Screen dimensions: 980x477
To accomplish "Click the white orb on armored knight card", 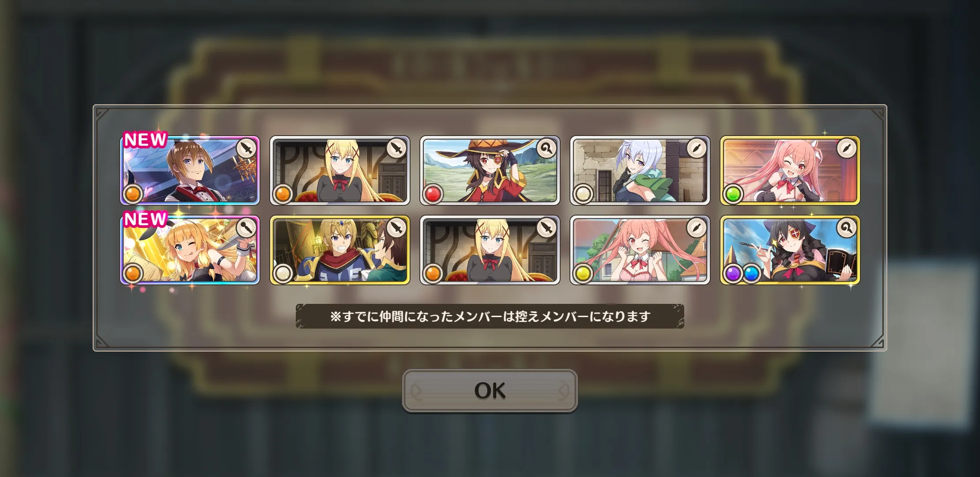I will (283, 273).
